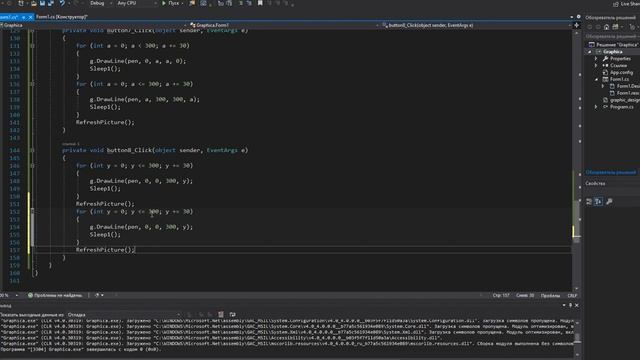Open the Any CPU platform dropdown
640x360 pixels.
click(137, 3)
